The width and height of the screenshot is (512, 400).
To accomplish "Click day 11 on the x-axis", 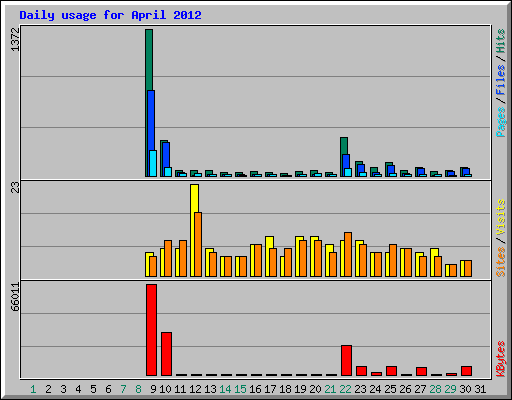I will pyautogui.click(x=180, y=389).
